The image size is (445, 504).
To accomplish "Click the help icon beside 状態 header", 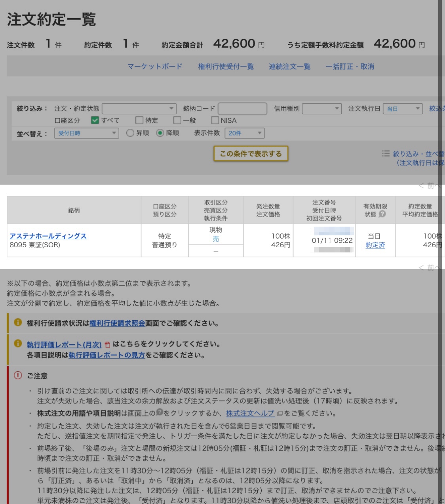I will [x=382, y=214].
